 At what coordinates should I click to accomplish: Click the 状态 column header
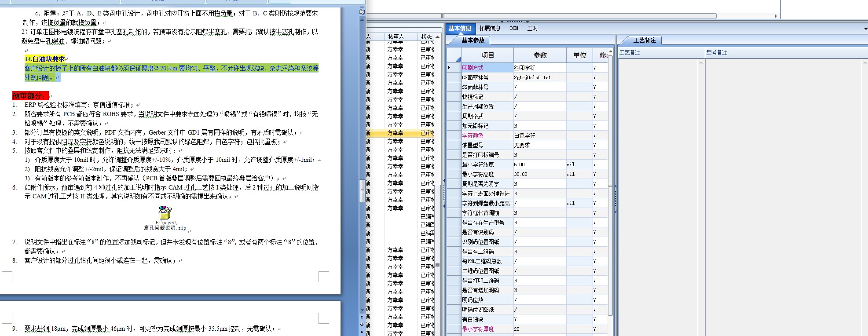426,37
